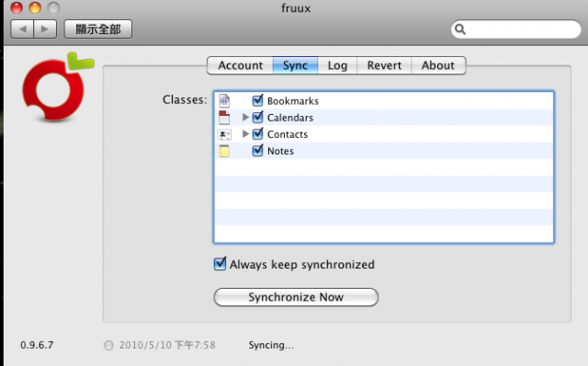This screenshot has height=366, width=588.
Task: Open the Revert tab
Action: [384, 65]
